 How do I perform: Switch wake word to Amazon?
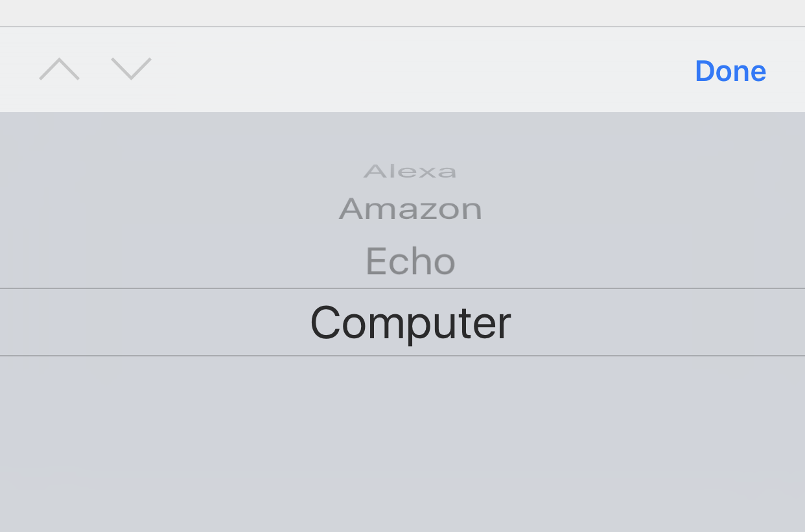coord(410,209)
